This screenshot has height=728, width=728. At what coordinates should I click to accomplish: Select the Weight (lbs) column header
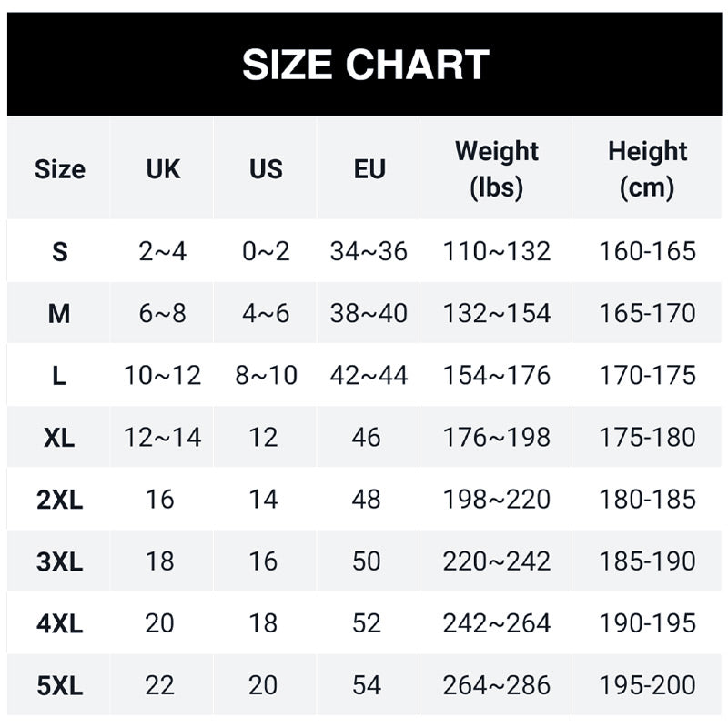click(x=496, y=169)
